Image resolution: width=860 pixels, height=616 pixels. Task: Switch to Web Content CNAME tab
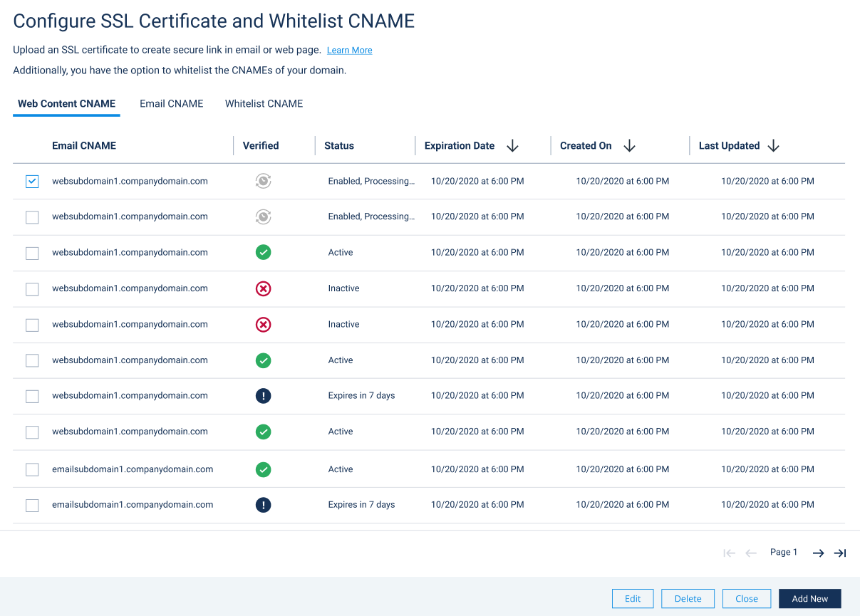click(66, 103)
